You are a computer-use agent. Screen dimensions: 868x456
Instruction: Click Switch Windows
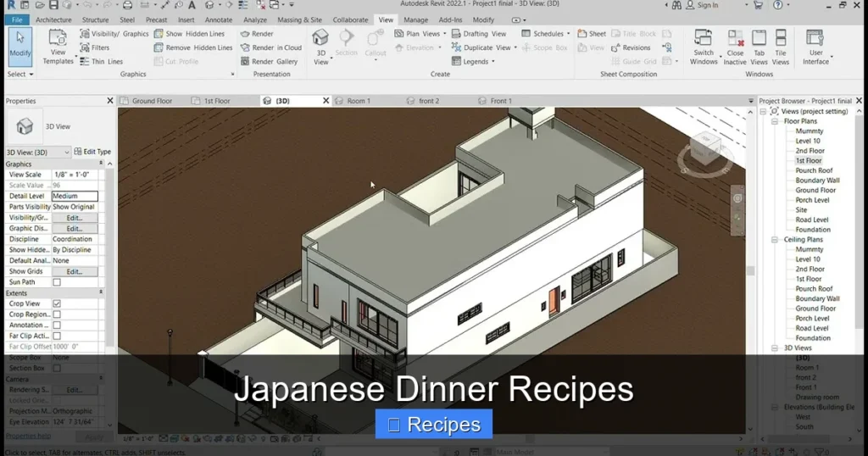coord(704,47)
